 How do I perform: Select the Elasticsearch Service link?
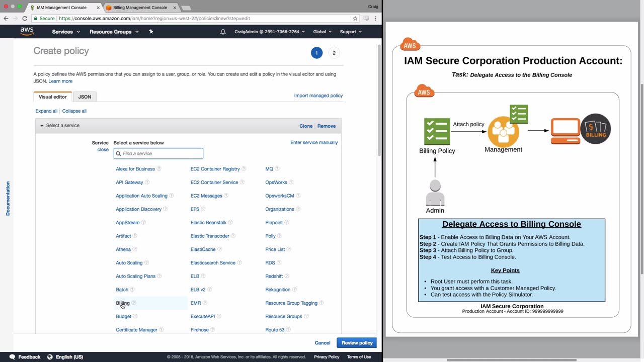tap(213, 263)
